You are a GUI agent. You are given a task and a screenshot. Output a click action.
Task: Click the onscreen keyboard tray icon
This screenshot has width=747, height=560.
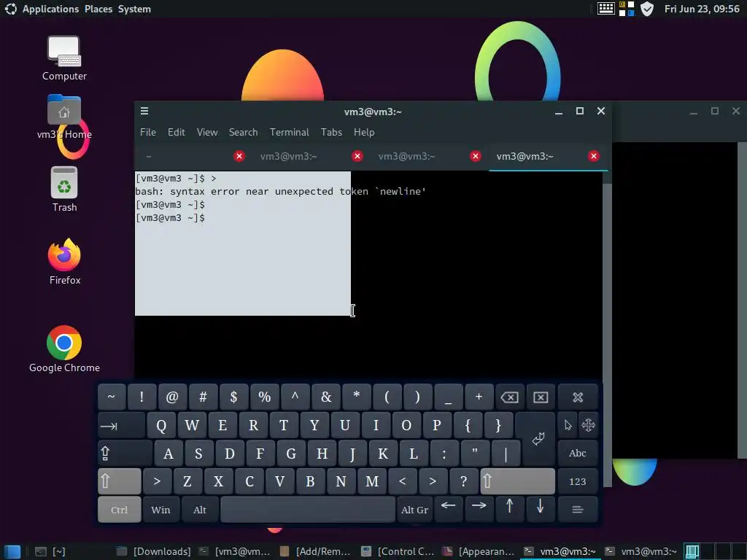tap(606, 9)
